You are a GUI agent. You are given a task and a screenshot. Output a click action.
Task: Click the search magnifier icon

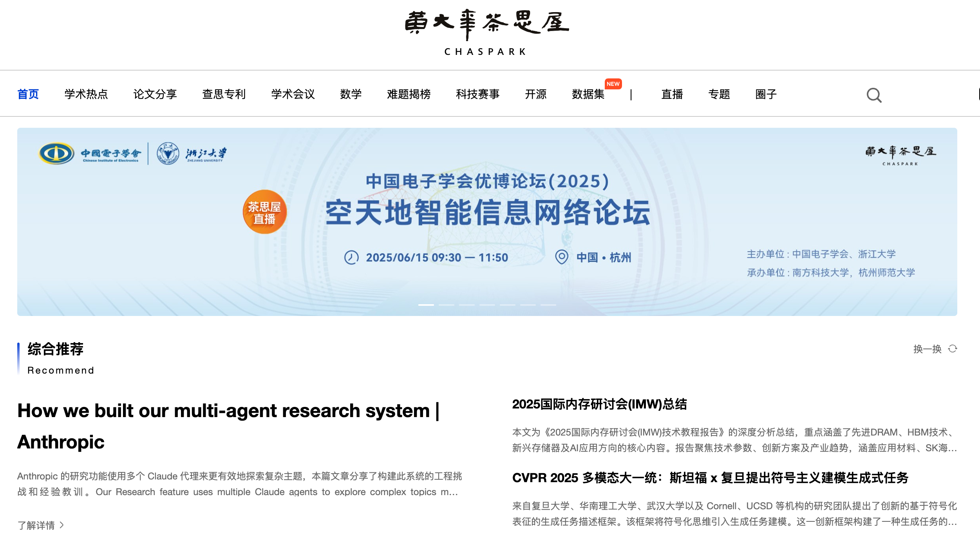click(x=874, y=95)
